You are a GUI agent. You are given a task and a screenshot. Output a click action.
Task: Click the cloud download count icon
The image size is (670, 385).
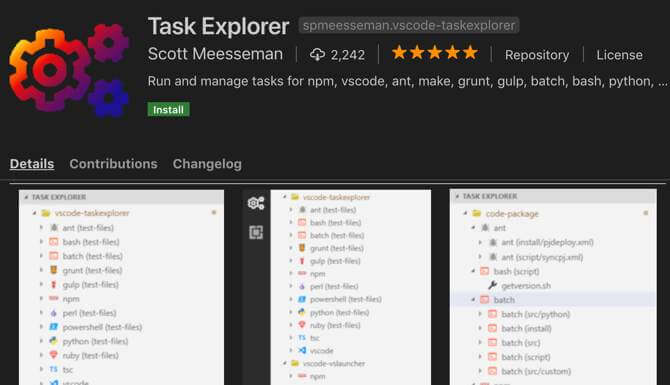click(317, 55)
